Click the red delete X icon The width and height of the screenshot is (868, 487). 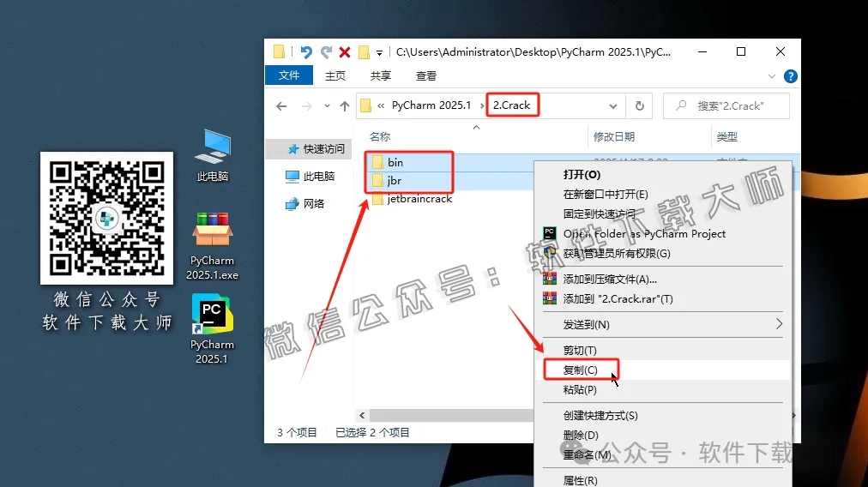click(x=345, y=52)
